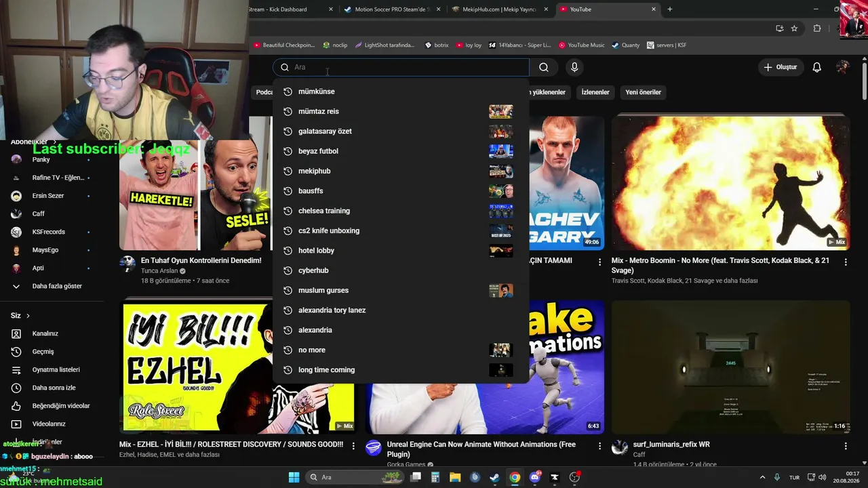Screen dimensions: 868x488
Task: Choose the 'mümtaz reis' search suggestion
Action: (x=401, y=111)
